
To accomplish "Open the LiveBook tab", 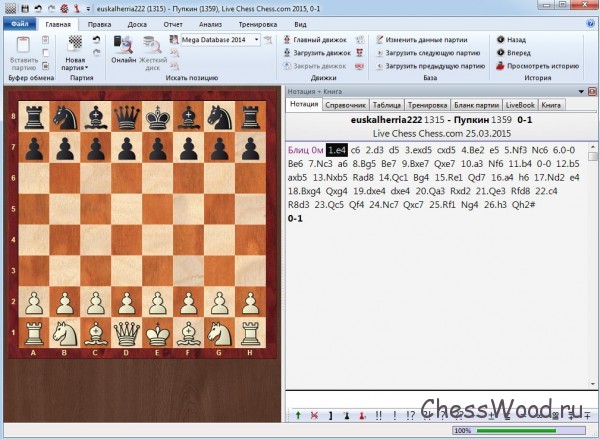I will 520,105.
